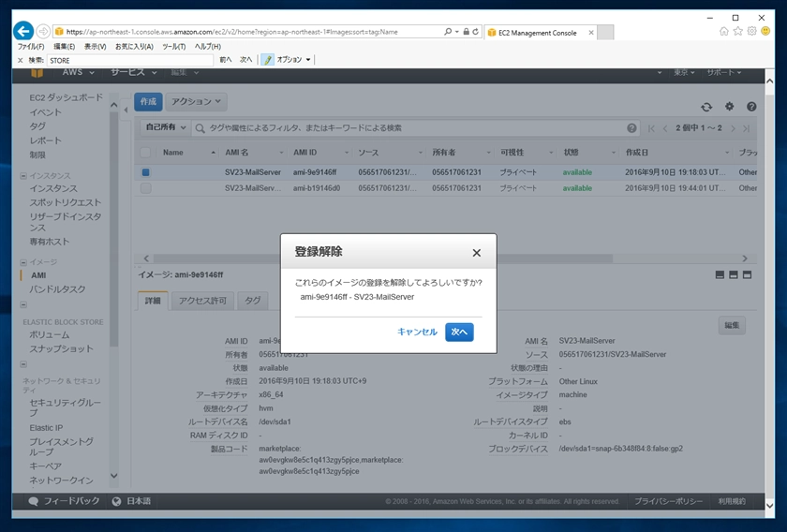Open ヘルプ(H) menu
The width and height of the screenshot is (787, 532).
(x=207, y=47)
